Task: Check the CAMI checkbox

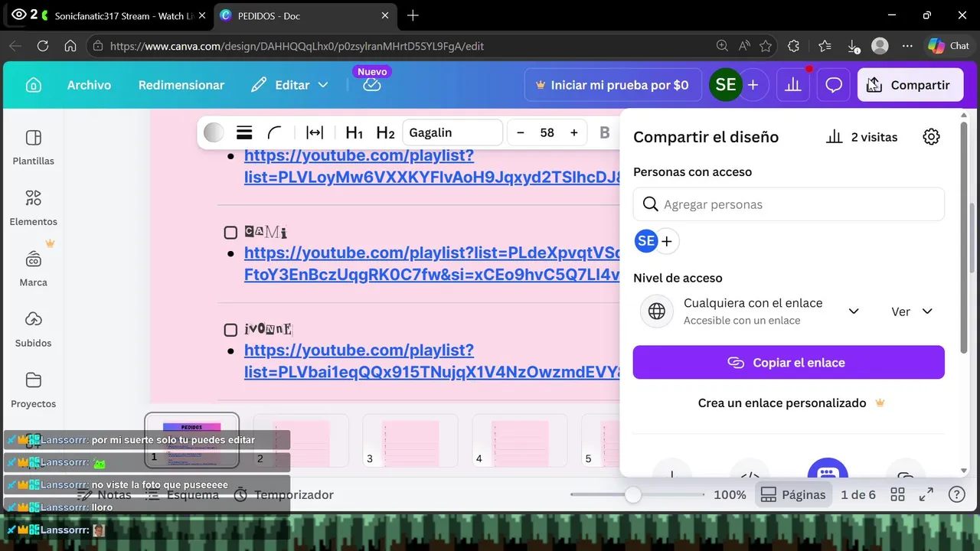Action: pyautogui.click(x=230, y=233)
